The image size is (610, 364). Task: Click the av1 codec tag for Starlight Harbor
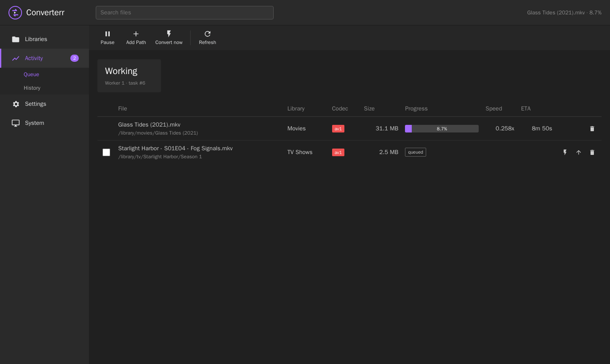pyautogui.click(x=338, y=152)
